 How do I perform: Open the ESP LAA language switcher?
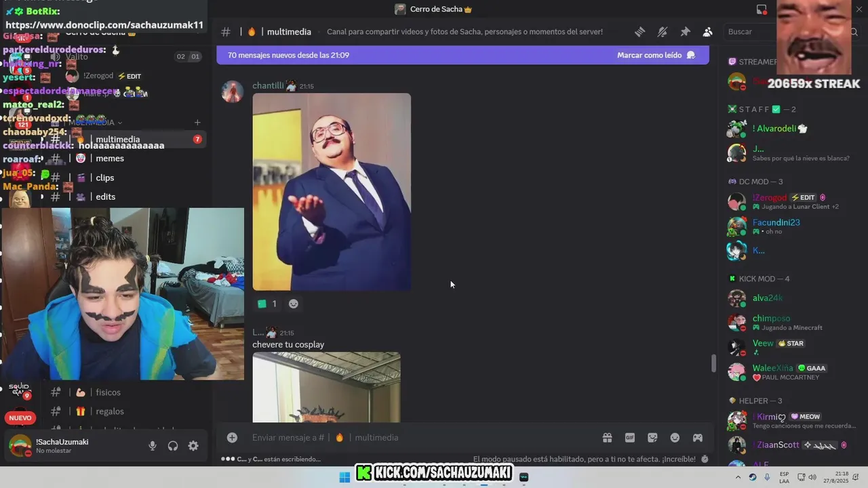tap(784, 477)
